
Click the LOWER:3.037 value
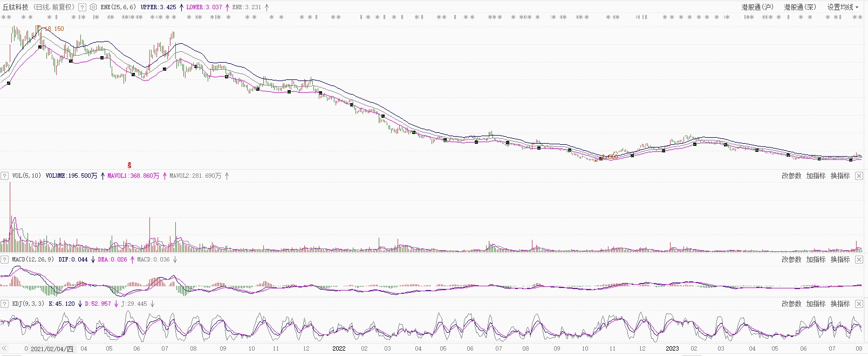(204, 8)
